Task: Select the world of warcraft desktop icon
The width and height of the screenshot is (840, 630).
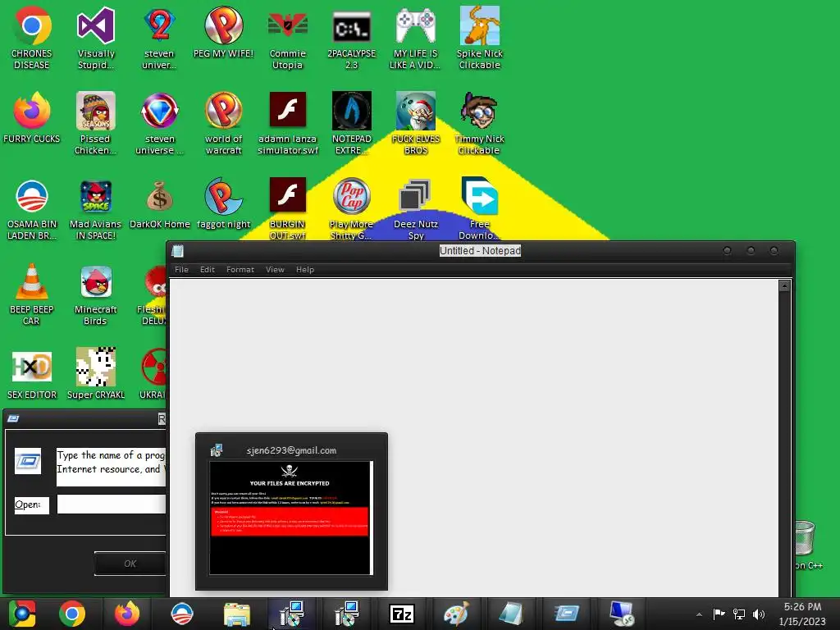Action: [x=223, y=123]
